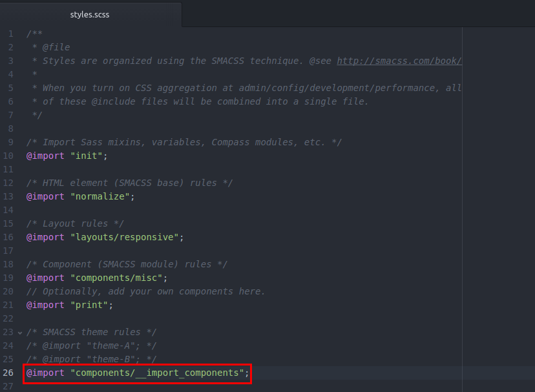535x392 pixels.
Task: Click the '@import "print";' line
Action: coord(70,305)
